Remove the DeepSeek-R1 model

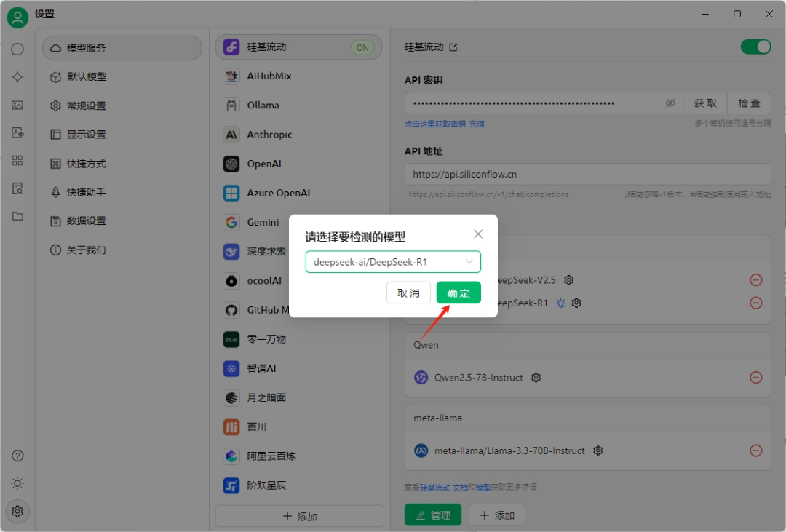coord(756,303)
